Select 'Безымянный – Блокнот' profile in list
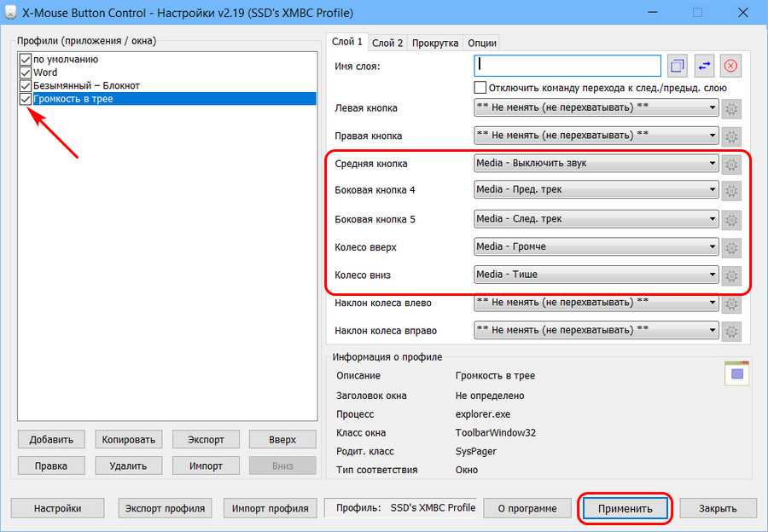 coord(86,85)
